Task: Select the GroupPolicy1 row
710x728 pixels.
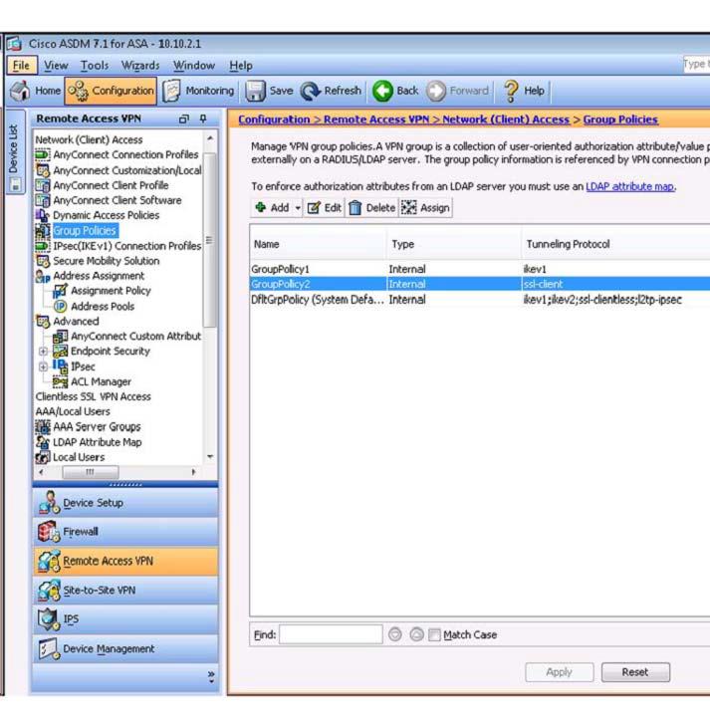Action: [x=480, y=269]
